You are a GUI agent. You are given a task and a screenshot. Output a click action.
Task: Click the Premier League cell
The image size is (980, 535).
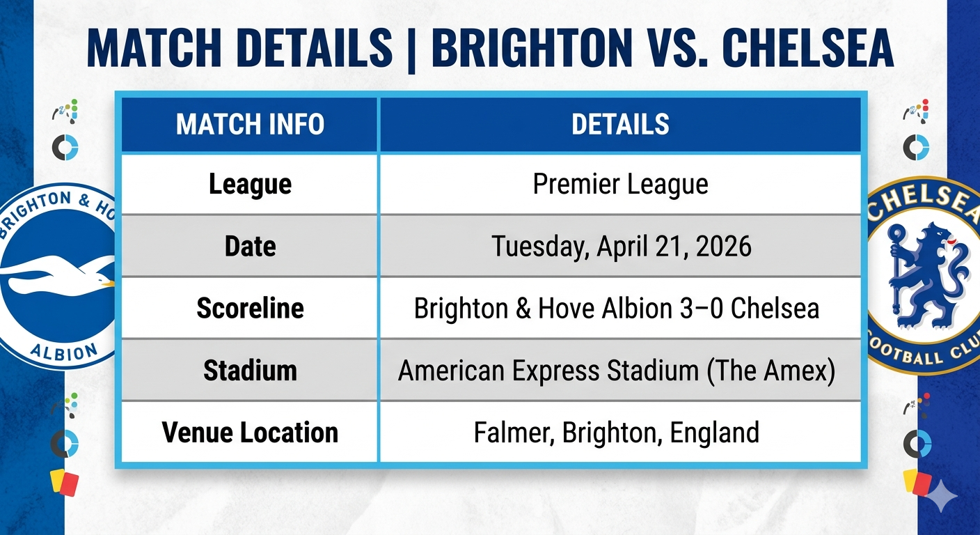tap(620, 185)
